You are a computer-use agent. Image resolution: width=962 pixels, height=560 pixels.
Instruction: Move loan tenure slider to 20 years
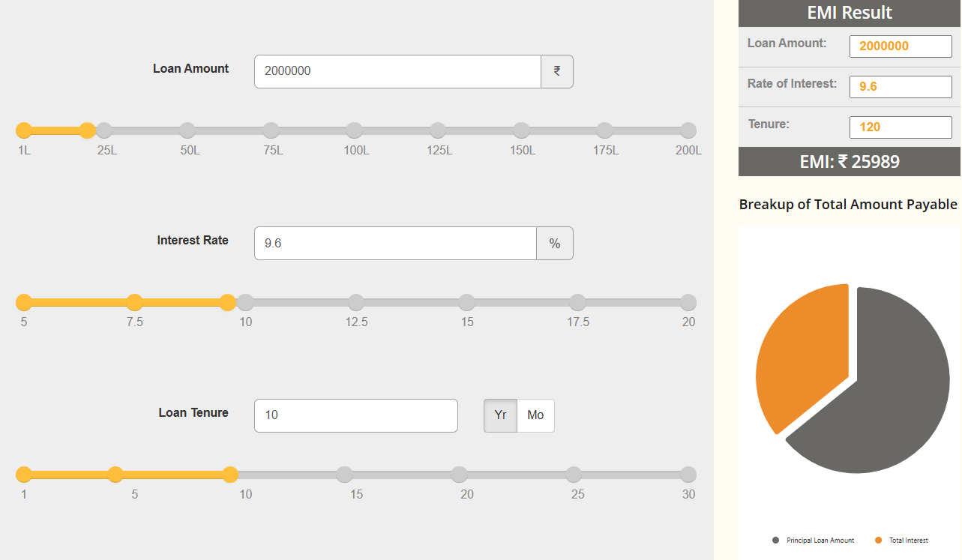(458, 475)
